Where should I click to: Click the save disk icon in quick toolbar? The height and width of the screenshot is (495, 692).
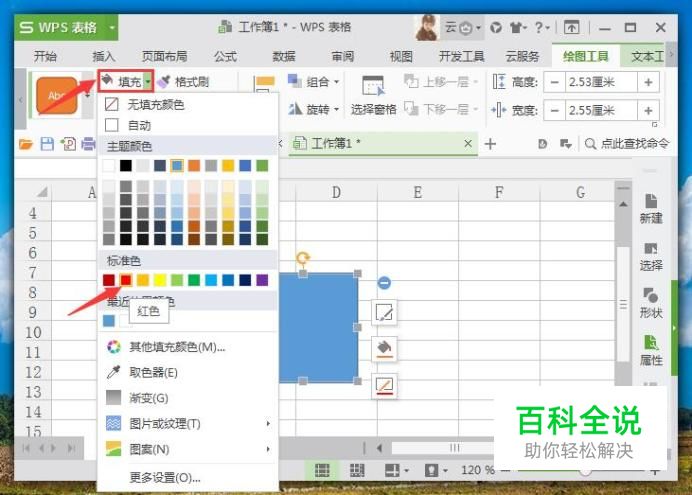point(47,144)
